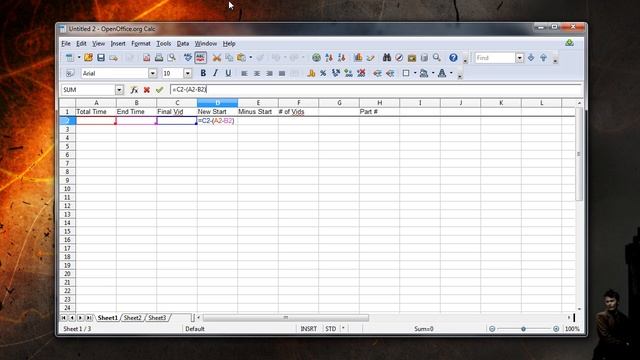Open the Edit menu
Screen dimensions: 640x360
pyautogui.click(x=81, y=44)
